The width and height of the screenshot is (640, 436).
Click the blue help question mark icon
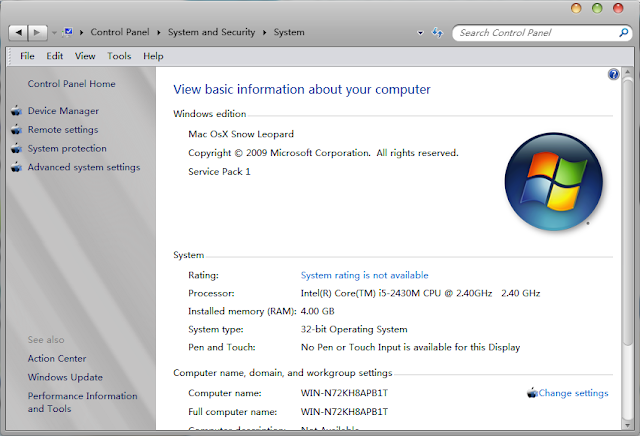613,74
